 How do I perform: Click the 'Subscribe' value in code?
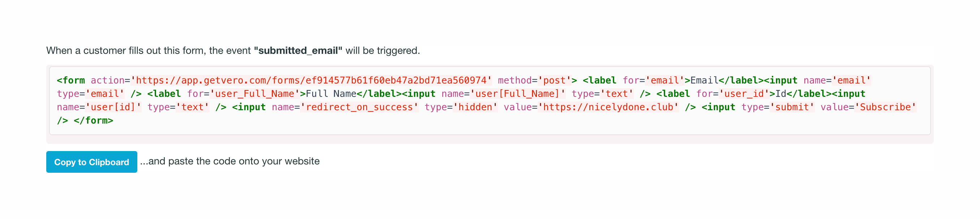[885, 107]
